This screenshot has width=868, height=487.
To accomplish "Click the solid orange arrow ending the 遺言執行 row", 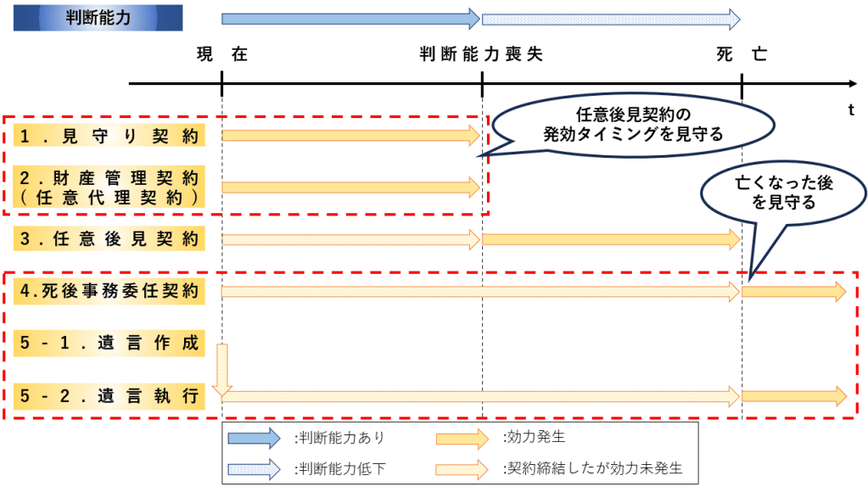I will (793, 395).
